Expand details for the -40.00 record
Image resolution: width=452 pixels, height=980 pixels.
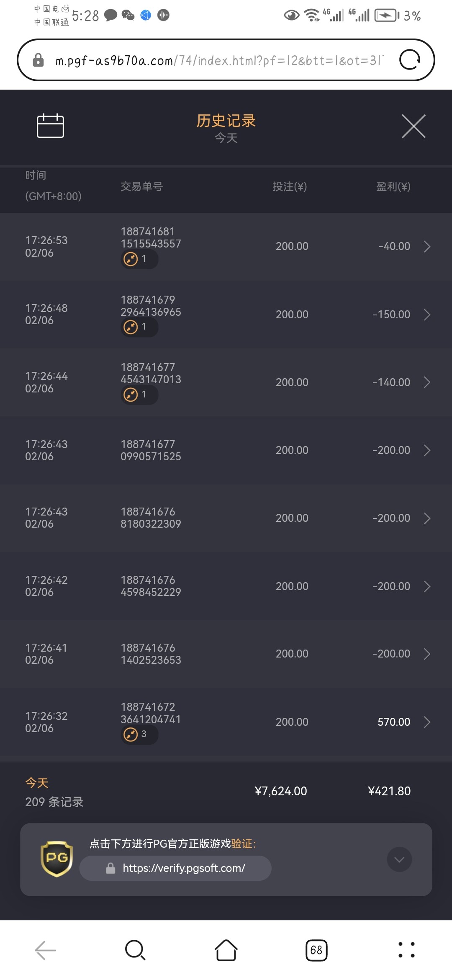(427, 247)
